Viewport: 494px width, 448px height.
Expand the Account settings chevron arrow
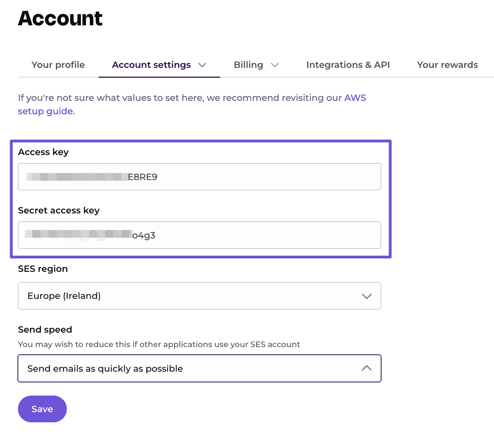202,65
